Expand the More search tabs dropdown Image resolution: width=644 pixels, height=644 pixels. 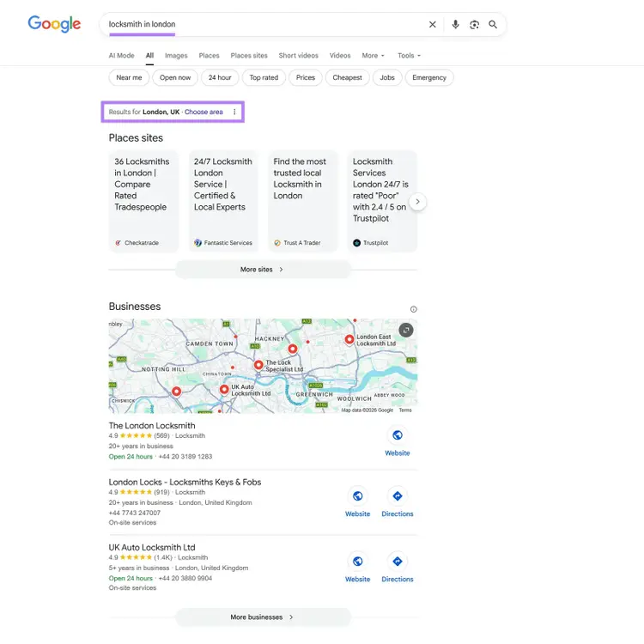tap(373, 56)
